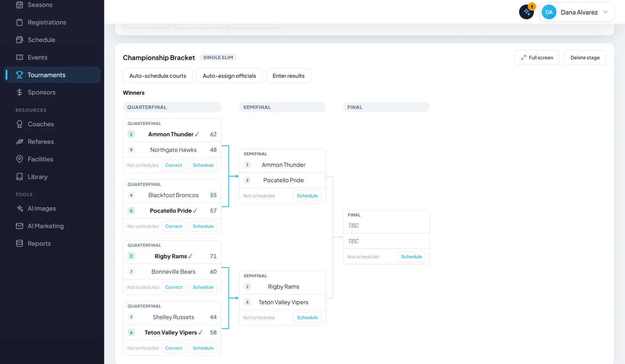Image resolution: width=625 pixels, height=364 pixels.
Task: Correct the Ammon Thunder vs Northgate Hawks result
Action: click(x=174, y=165)
